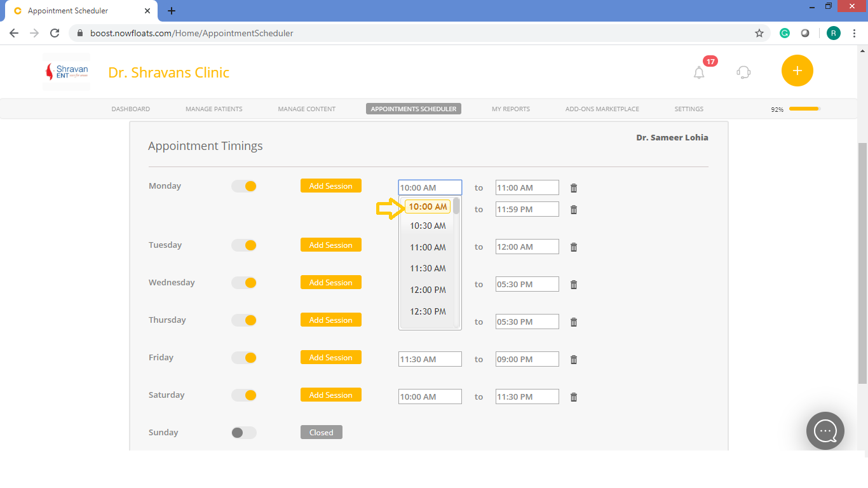Viewport: 868px width, 488px height.
Task: Pick 12:00 PM from the time list
Action: pyautogui.click(x=428, y=290)
